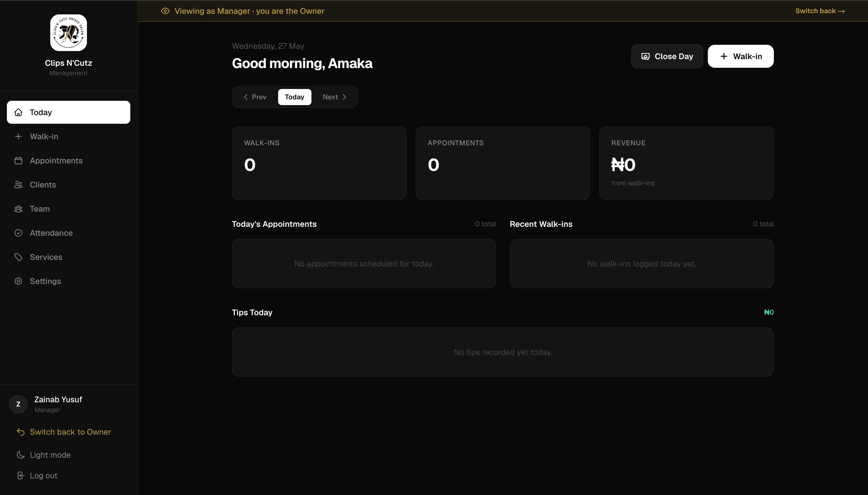Click the Tips Today heading
Screen dimensions: 868x495
point(252,312)
